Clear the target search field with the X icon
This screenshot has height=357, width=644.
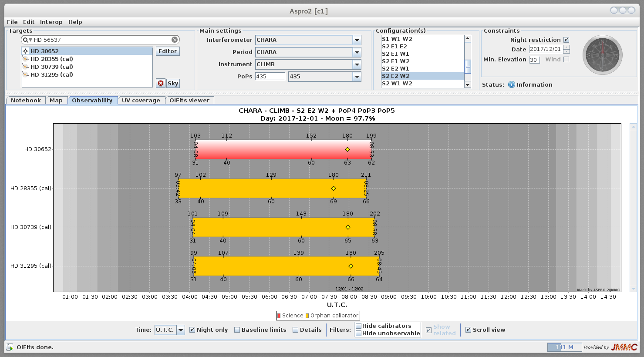[175, 40]
